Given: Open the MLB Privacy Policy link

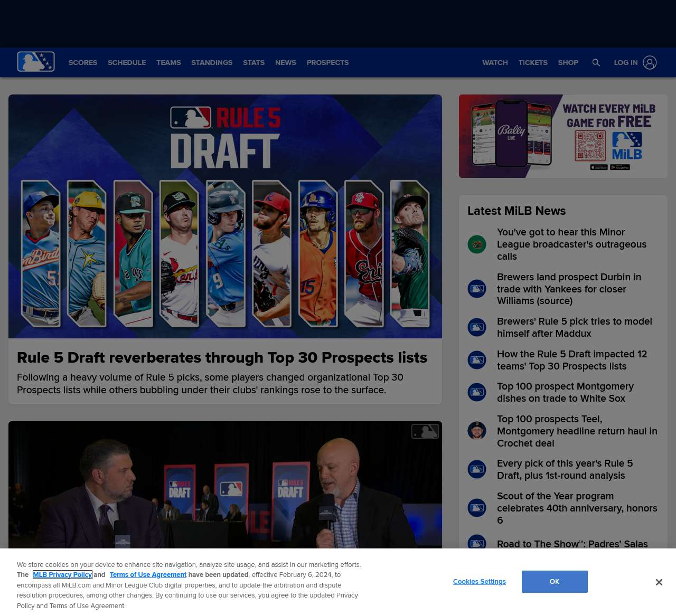Looking at the screenshot, I should (62, 575).
